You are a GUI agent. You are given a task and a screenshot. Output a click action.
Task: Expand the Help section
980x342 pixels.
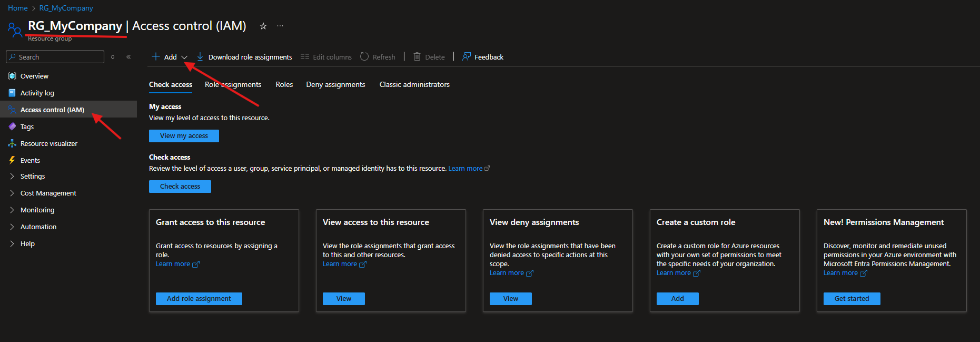[12, 244]
